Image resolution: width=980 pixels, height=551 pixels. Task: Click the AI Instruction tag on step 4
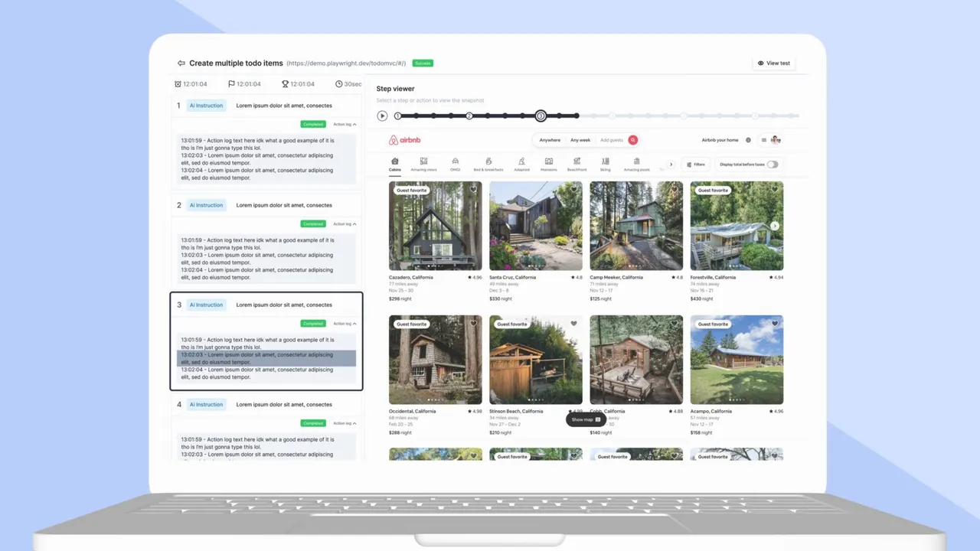(x=207, y=404)
